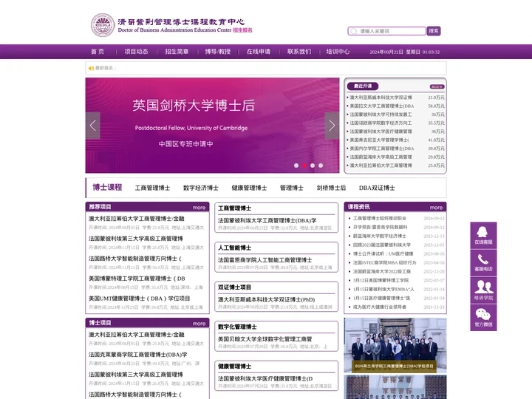
Task: Open 法国诺欧商学院数字经济方向 course link
Action: [x=381, y=123]
